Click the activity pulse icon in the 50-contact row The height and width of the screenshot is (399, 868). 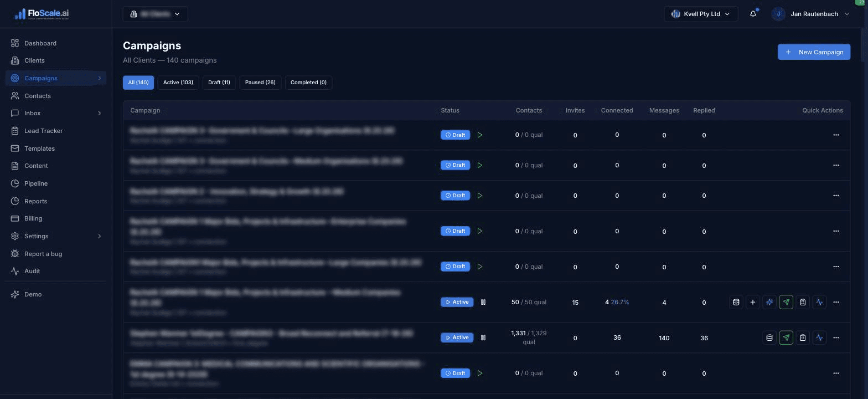(820, 302)
